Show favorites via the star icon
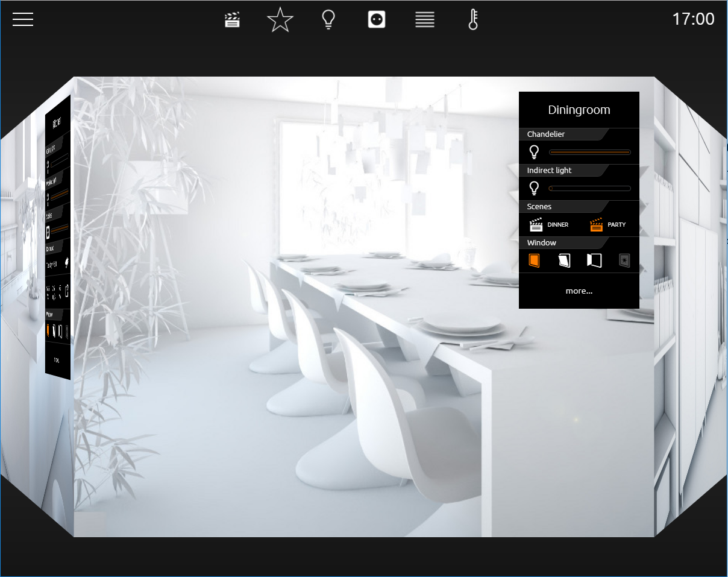The height and width of the screenshot is (577, 728). coord(280,20)
